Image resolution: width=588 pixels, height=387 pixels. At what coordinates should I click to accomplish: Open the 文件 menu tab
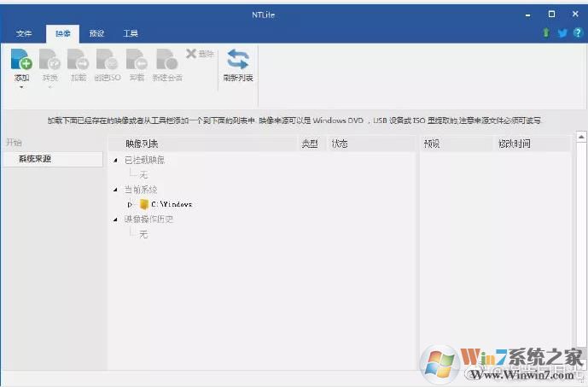pos(24,33)
